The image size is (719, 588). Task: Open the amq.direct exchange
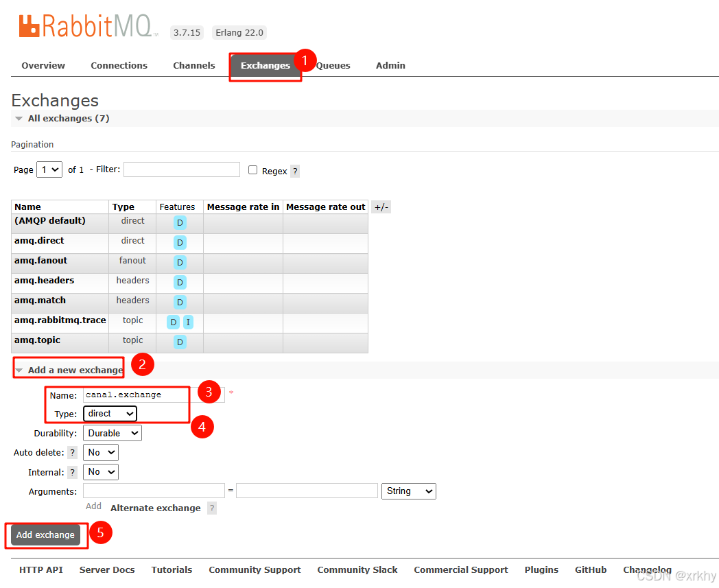click(x=39, y=241)
